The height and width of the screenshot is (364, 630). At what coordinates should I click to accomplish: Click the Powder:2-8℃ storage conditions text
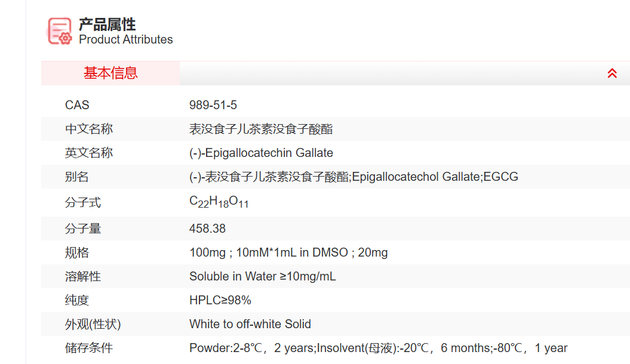pyautogui.click(x=378, y=348)
